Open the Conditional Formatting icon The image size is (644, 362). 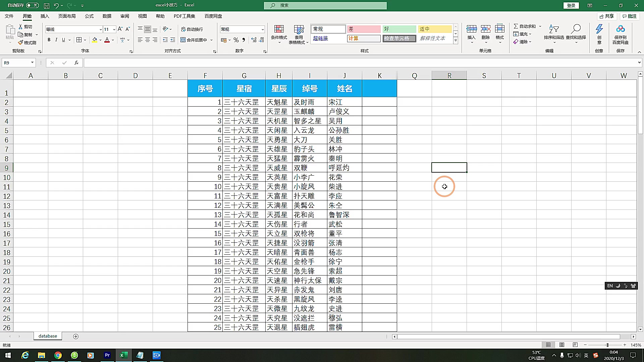click(279, 29)
